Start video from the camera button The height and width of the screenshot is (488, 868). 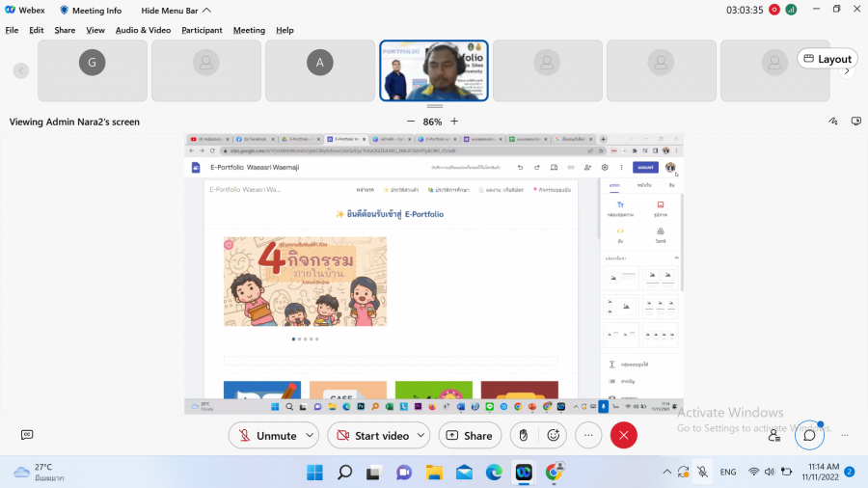point(371,436)
